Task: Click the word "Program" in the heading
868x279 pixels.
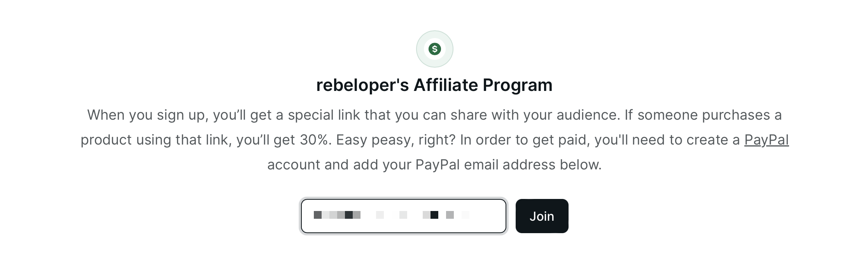Action: click(517, 85)
